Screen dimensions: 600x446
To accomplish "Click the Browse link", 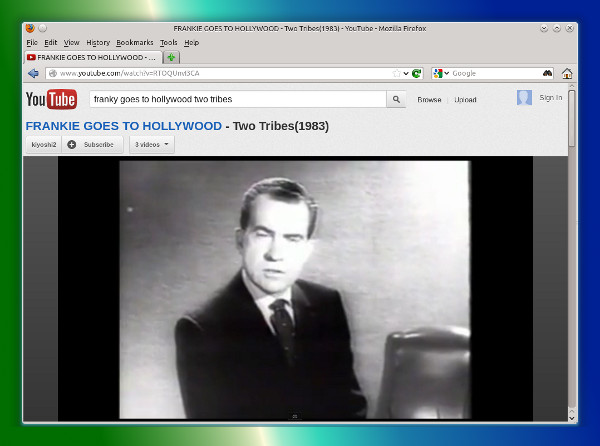I will point(429,99).
